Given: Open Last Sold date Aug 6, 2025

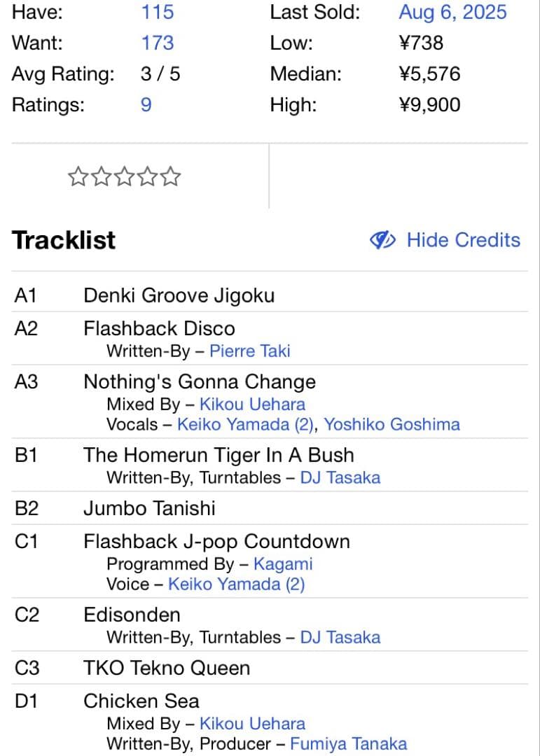Looking at the screenshot, I should [x=452, y=12].
